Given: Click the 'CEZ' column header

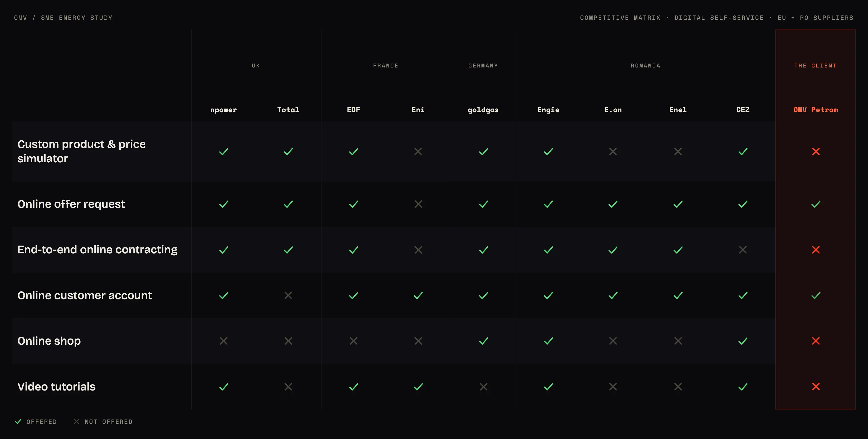Looking at the screenshot, I should tap(743, 110).
